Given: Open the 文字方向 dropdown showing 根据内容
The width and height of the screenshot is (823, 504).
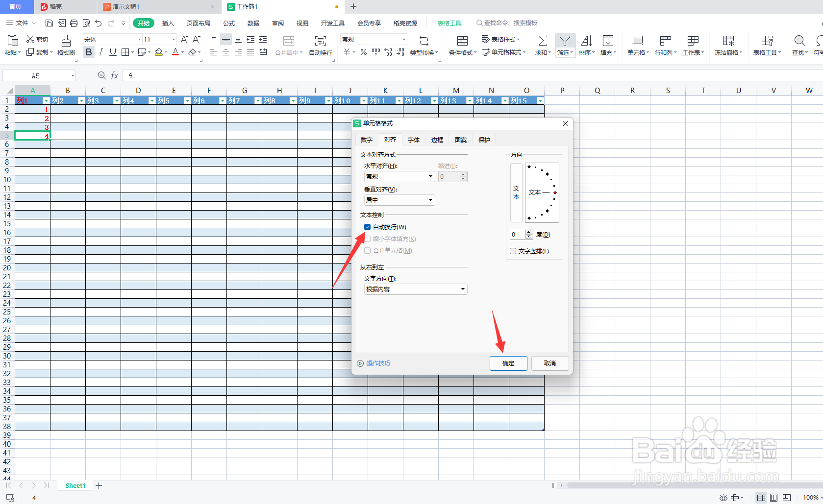Looking at the screenshot, I should coord(416,289).
